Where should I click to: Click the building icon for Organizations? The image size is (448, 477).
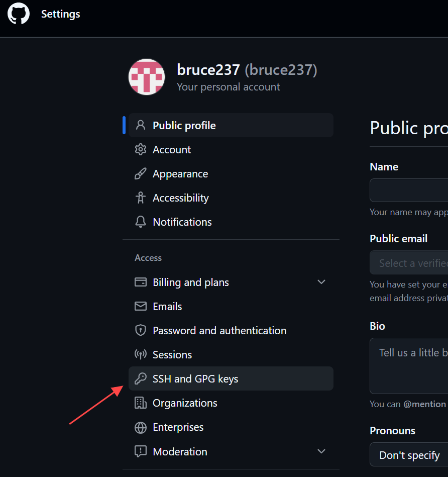(x=141, y=403)
